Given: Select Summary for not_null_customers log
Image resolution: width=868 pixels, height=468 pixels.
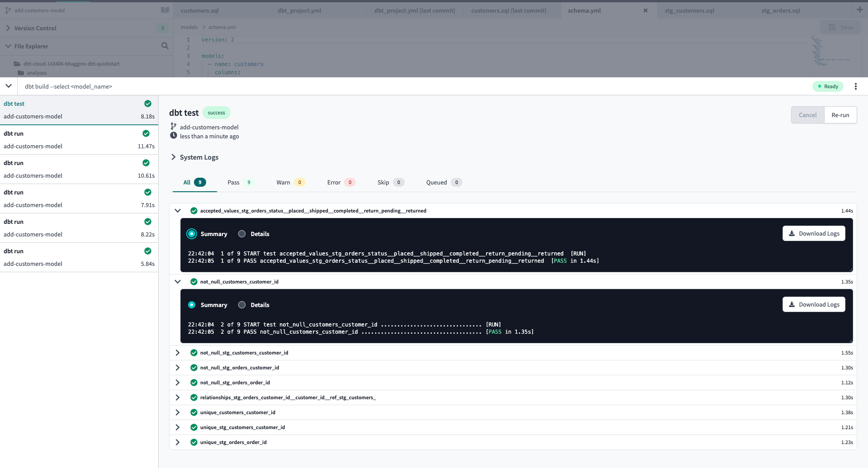Looking at the screenshot, I should tap(192, 305).
